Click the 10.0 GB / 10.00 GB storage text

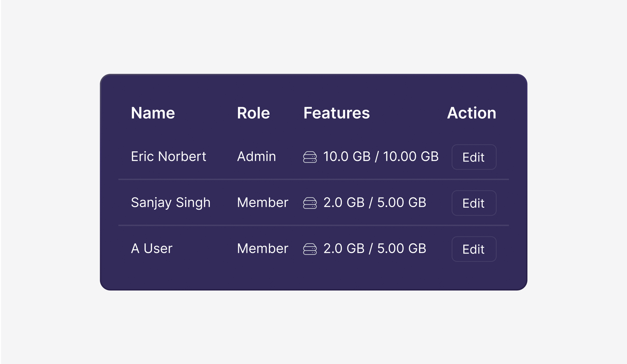click(381, 157)
